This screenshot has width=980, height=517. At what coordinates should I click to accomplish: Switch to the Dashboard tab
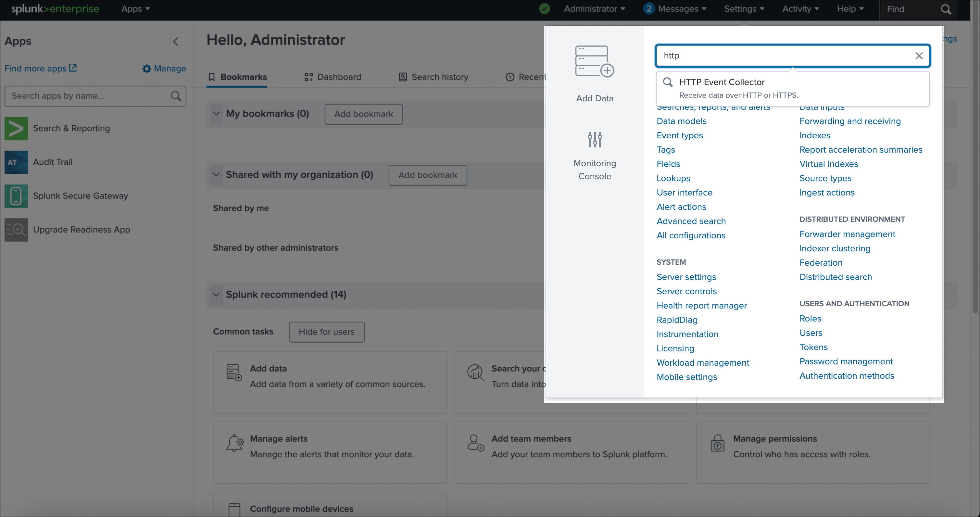[x=332, y=77]
